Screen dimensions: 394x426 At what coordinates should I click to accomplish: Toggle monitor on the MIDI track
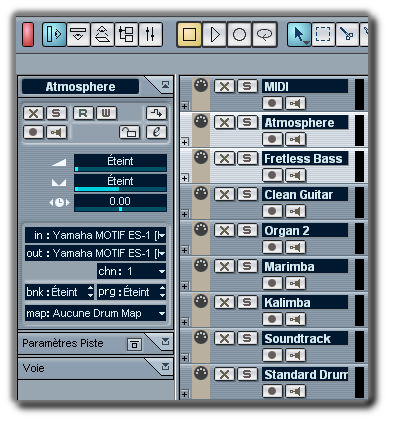click(x=295, y=103)
